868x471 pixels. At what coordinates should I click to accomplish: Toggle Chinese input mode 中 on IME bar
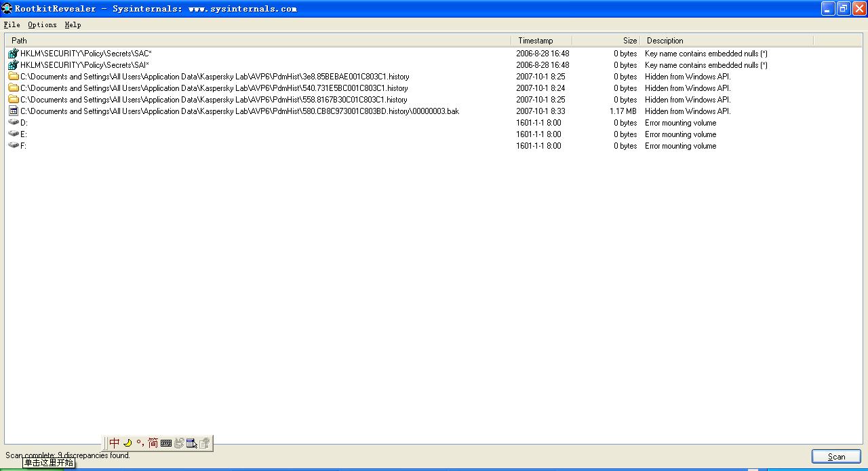(x=115, y=442)
